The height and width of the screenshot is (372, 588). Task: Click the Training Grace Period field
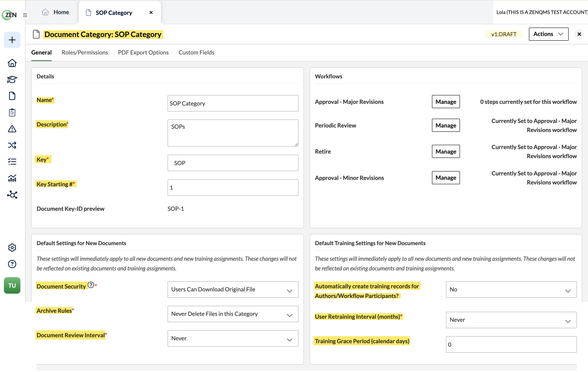pyautogui.click(x=511, y=344)
